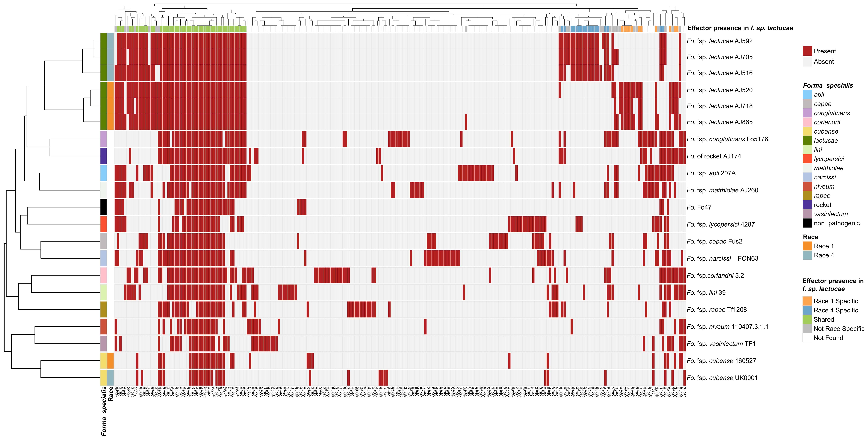
Task: Click the orange Race cell for cubense 160527
Action: (111, 361)
